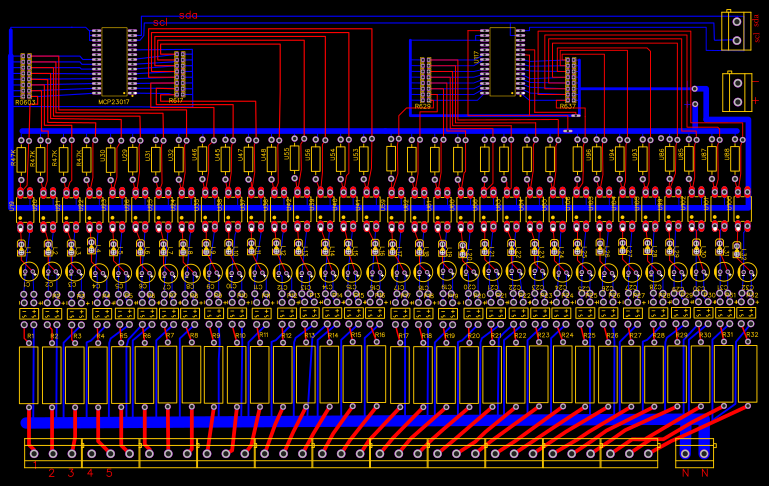Click the red terminal number 1 label
The height and width of the screenshot is (486, 769).
coord(35,465)
